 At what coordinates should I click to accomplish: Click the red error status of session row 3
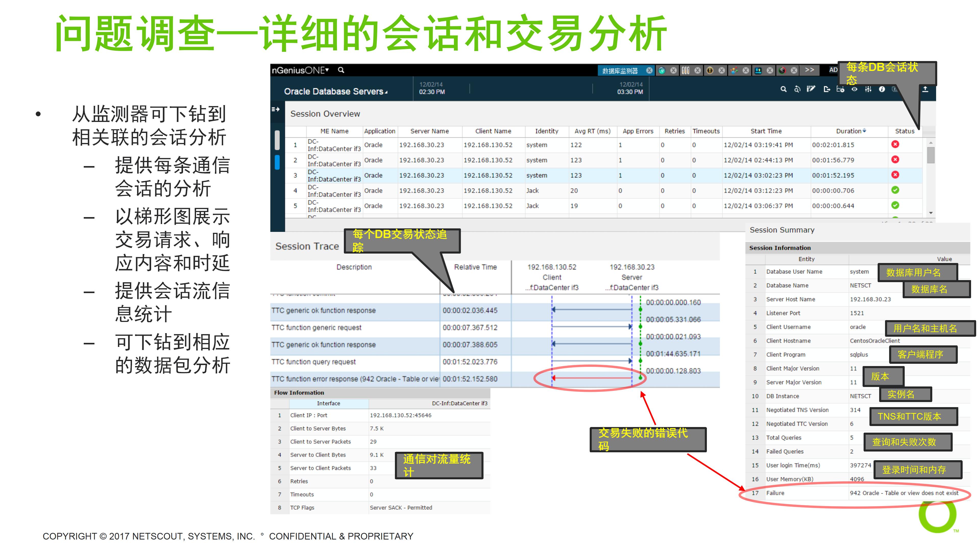pos(895,174)
